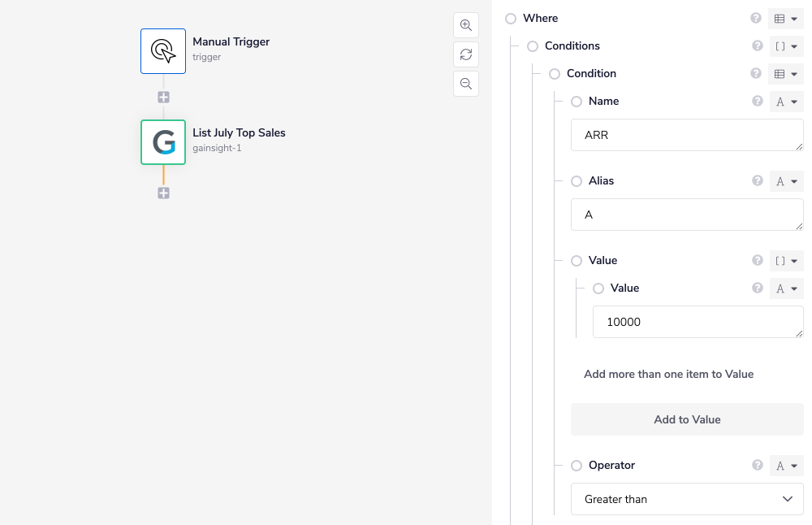Click the table type icon beside Condition
812x525 pixels.
786,73
